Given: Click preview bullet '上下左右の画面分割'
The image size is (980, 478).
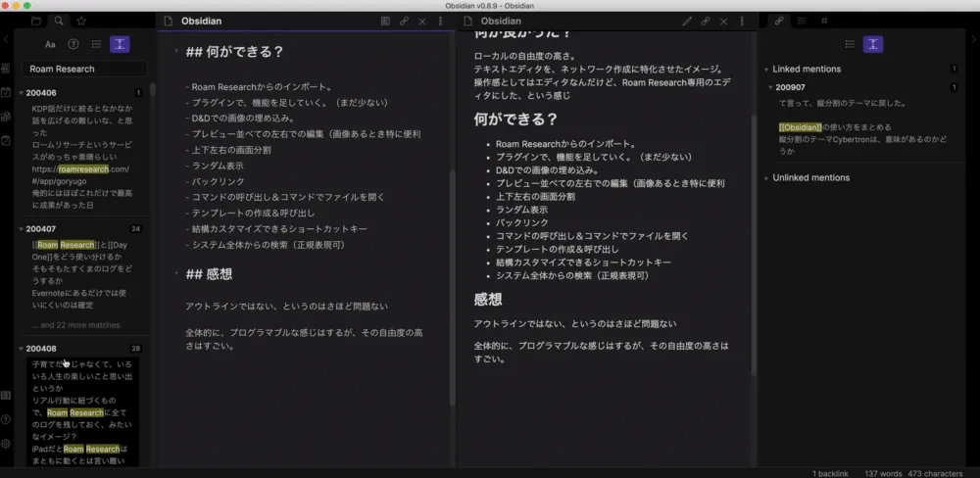Looking at the screenshot, I should click(x=535, y=196).
